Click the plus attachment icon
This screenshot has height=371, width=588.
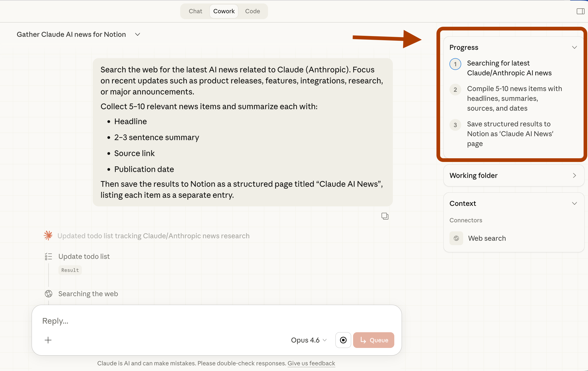click(x=48, y=340)
